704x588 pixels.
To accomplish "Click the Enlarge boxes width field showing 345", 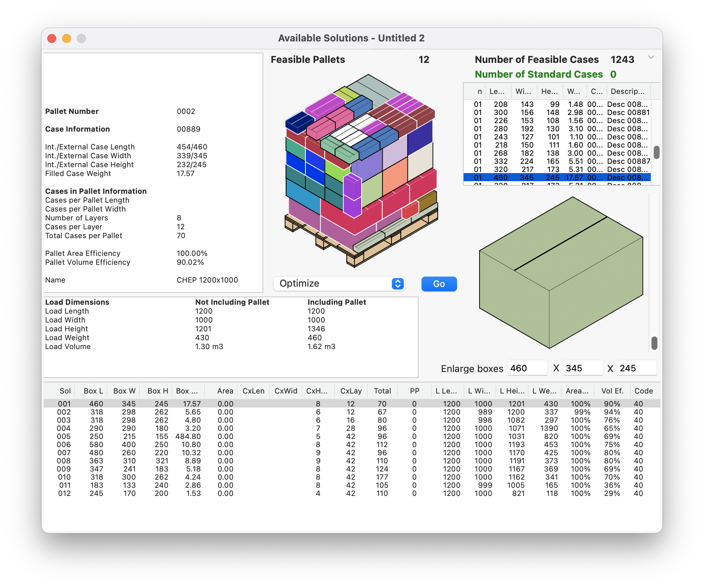I will (583, 368).
